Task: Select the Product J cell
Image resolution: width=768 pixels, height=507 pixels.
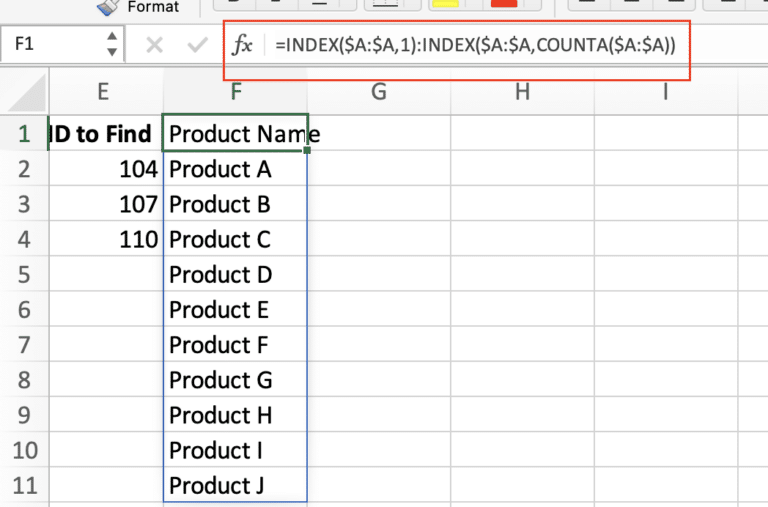Action: (235, 486)
